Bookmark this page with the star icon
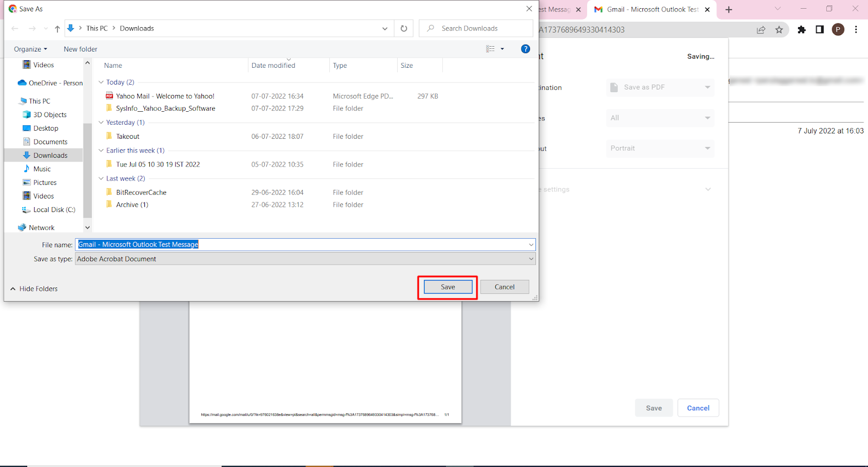868x467 pixels. coord(779,30)
